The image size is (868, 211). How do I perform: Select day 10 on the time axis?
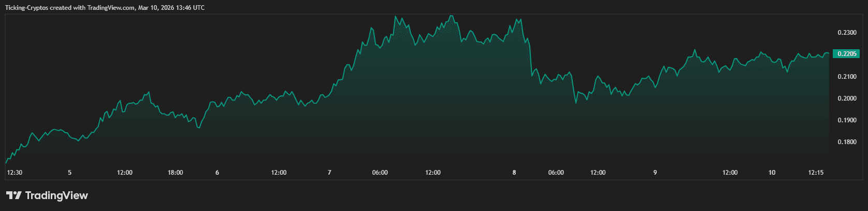click(772, 173)
